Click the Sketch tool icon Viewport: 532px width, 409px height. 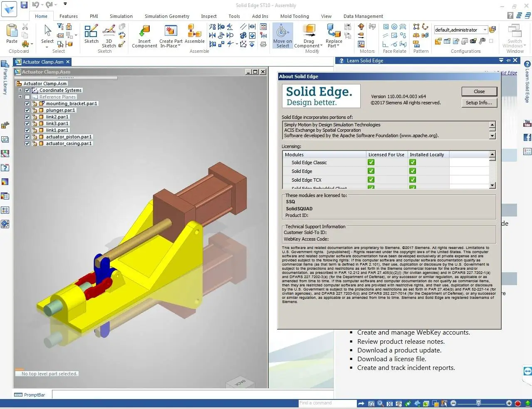pos(91,31)
